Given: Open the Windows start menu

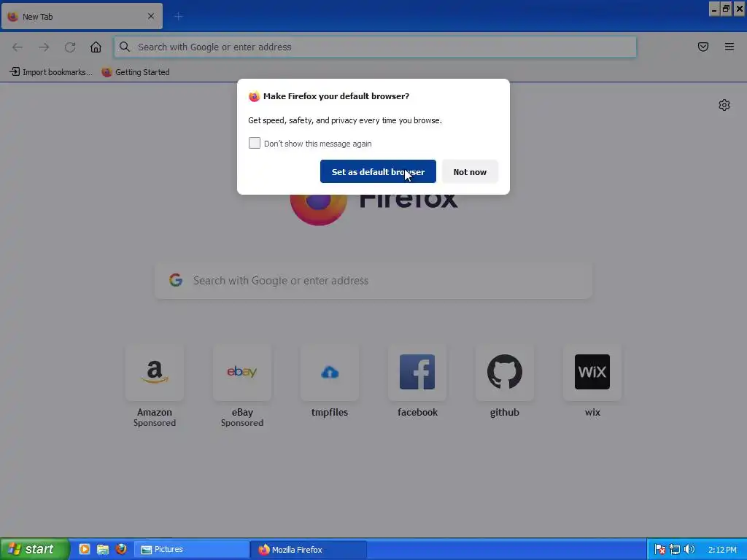Looking at the screenshot, I should click(34, 549).
